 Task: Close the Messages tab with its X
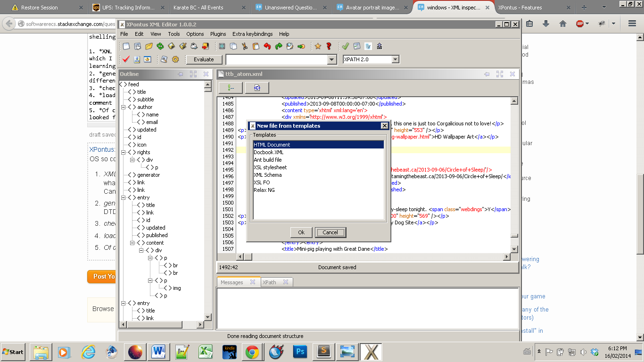[253, 282]
